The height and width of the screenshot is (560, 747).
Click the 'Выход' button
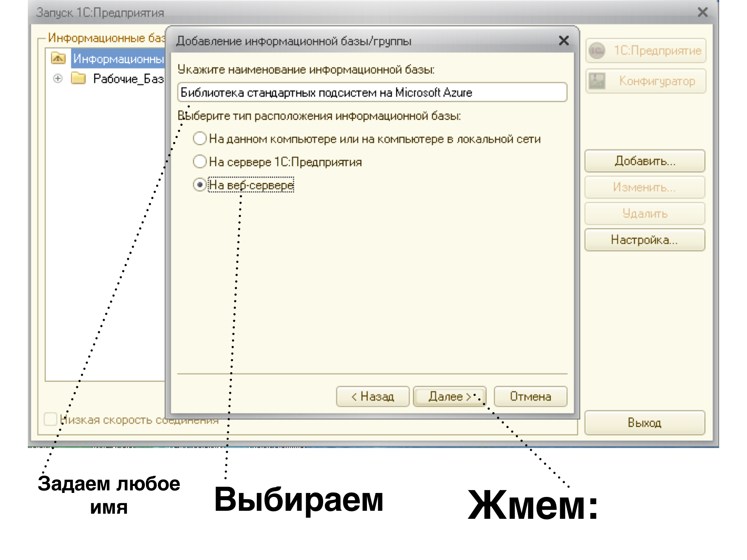pyautogui.click(x=645, y=423)
